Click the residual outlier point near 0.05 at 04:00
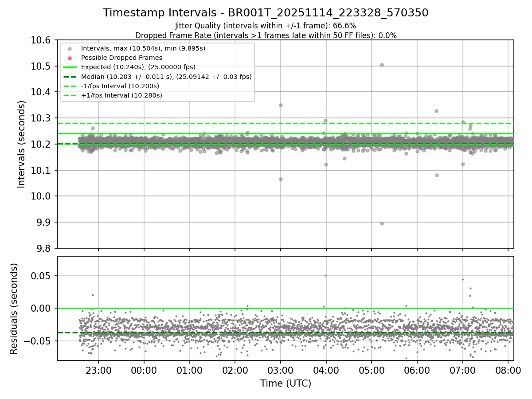532x399 pixels. [x=325, y=275]
